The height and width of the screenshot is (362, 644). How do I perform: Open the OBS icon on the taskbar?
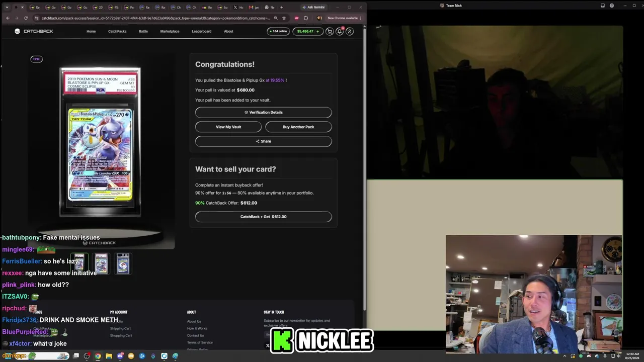point(87,356)
